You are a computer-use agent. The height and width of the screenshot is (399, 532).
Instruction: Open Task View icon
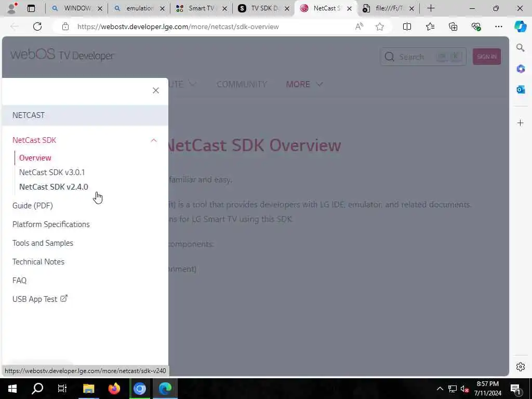62,389
